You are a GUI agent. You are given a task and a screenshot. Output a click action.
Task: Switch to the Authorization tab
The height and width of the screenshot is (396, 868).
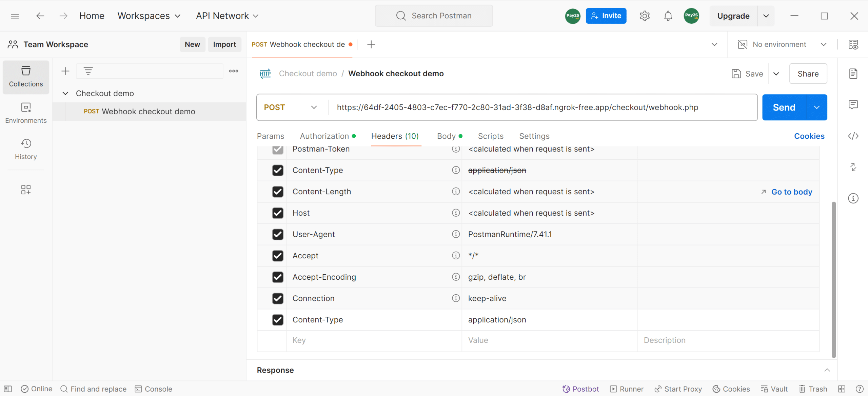click(x=328, y=136)
